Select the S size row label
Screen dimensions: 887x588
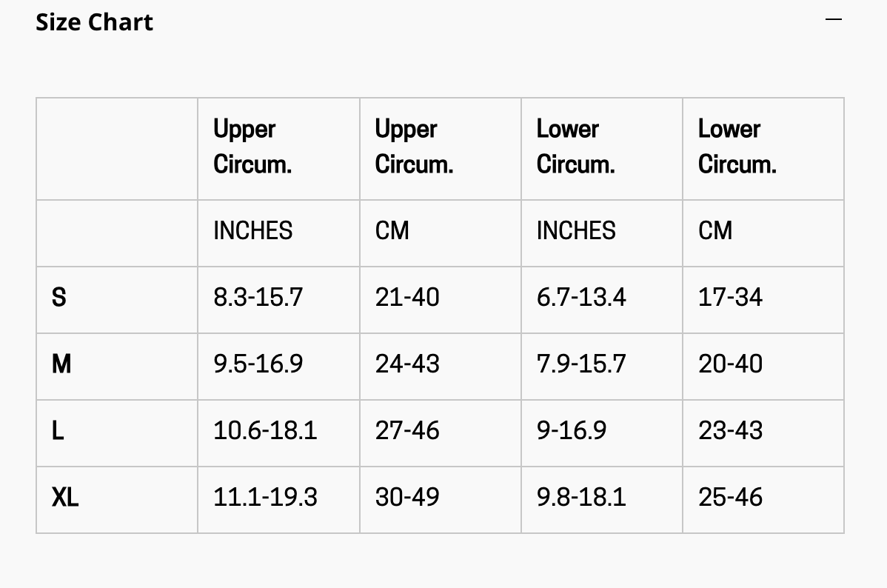[58, 298]
